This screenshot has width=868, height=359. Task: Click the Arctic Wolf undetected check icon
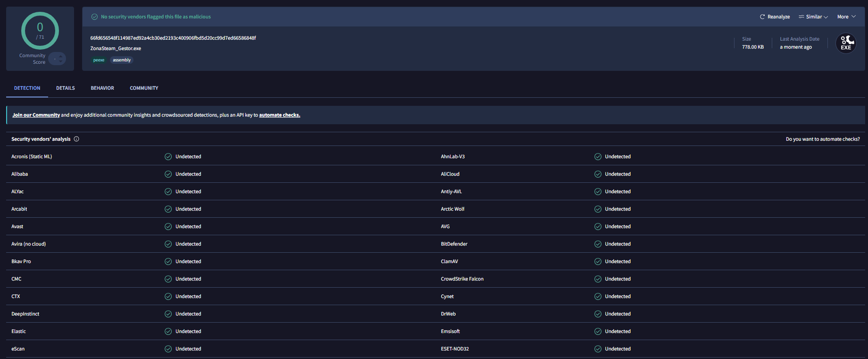[x=598, y=209]
